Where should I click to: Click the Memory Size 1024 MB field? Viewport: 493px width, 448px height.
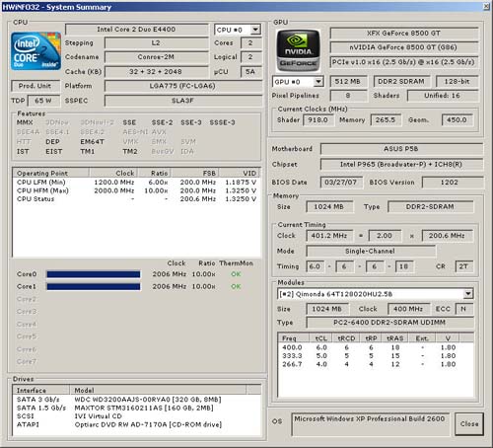[x=329, y=207]
